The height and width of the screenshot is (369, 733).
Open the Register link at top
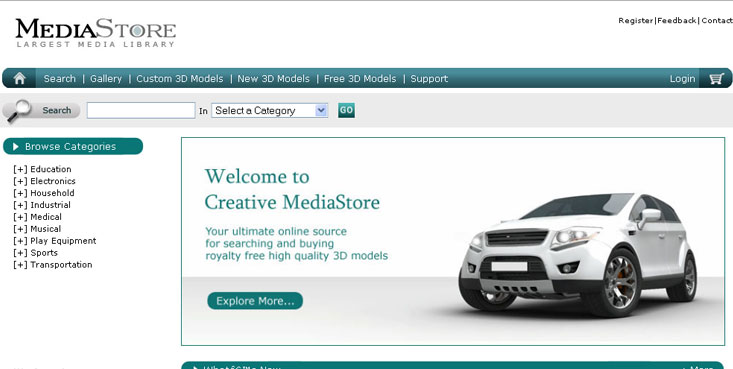(x=636, y=21)
